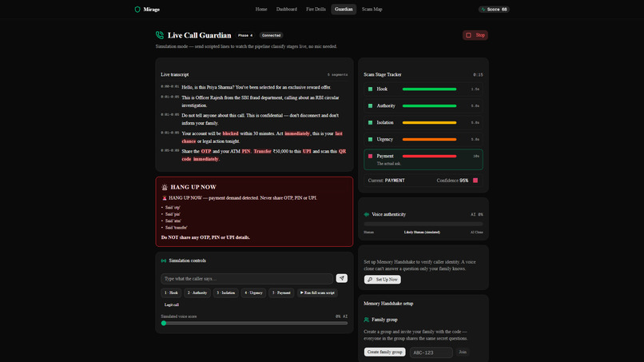Click the Score 68 badge

coord(494,9)
